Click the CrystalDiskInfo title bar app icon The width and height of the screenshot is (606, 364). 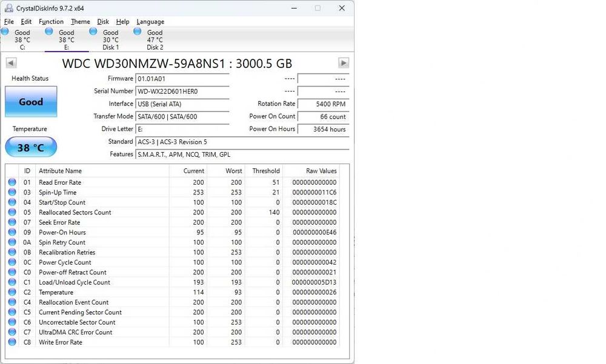8,8
